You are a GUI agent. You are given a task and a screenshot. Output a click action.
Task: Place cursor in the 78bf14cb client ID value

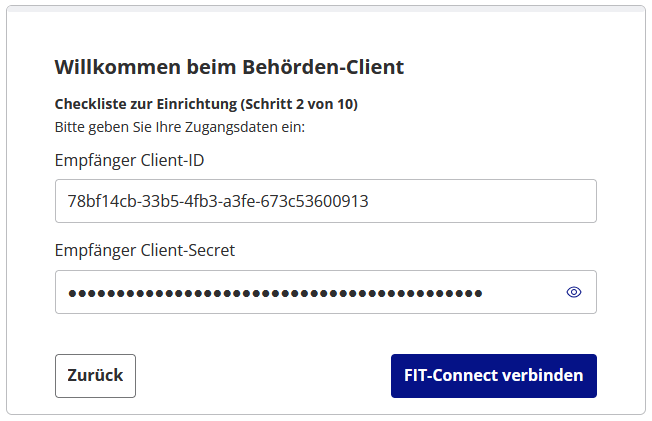pyautogui.click(x=218, y=201)
